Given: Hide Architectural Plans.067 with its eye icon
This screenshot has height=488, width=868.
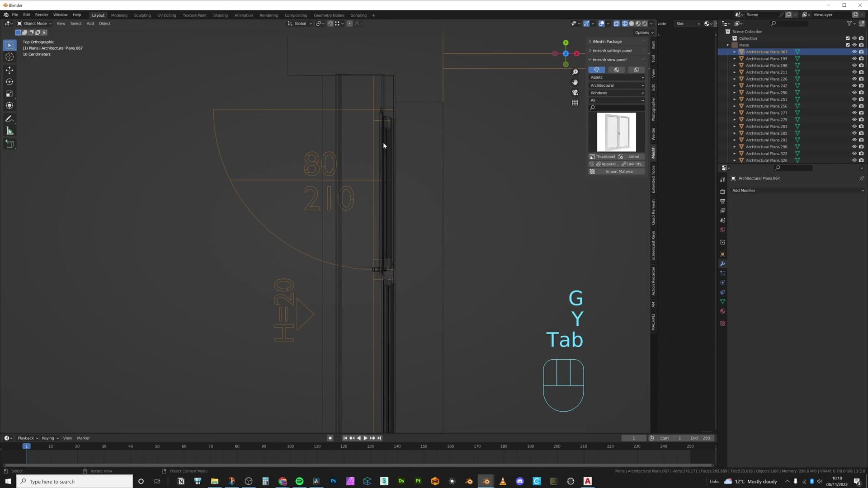Looking at the screenshot, I should [x=854, y=52].
